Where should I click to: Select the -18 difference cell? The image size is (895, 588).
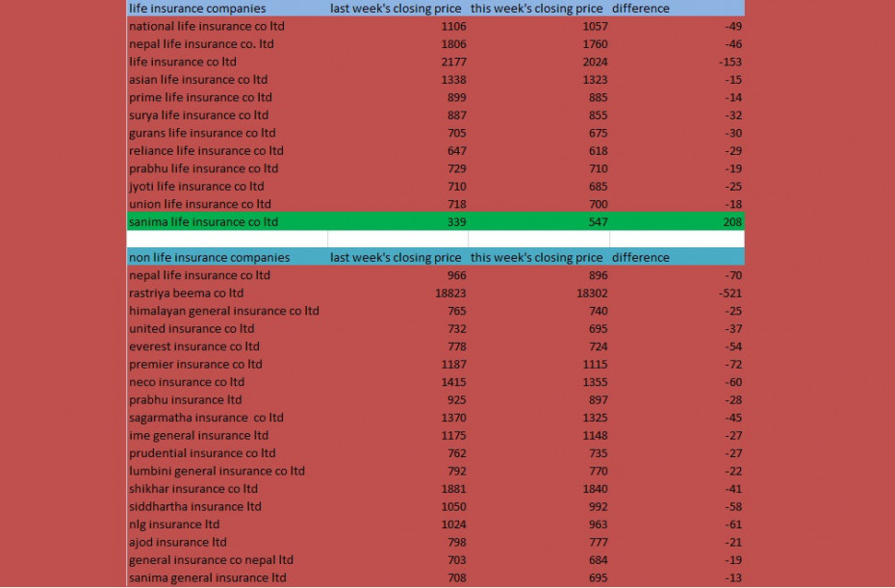677,203
